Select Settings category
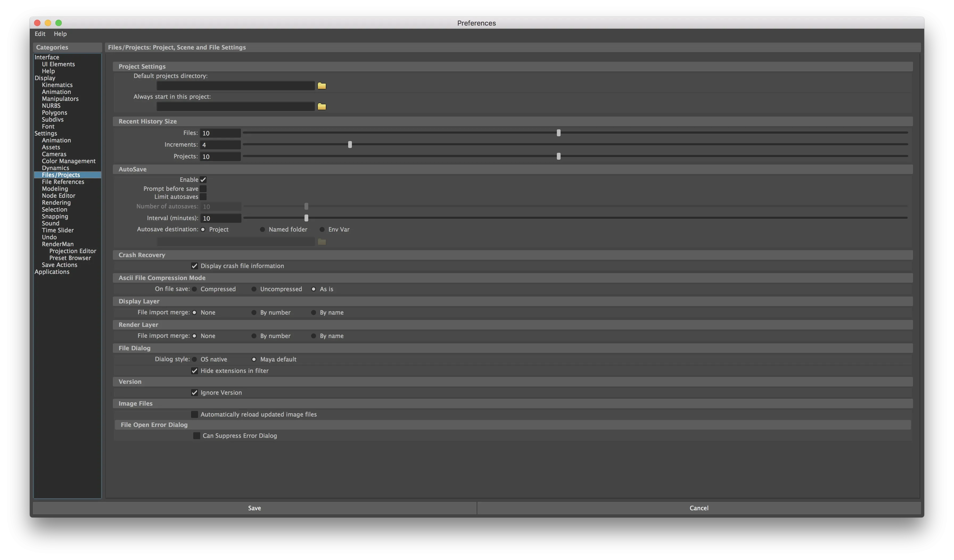Viewport: 954px width, 560px height. pyautogui.click(x=46, y=134)
